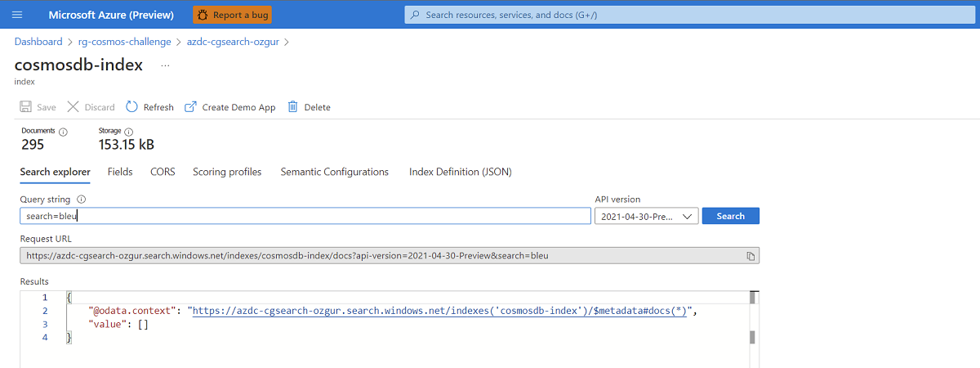Open the Scoring profiles tab
The width and height of the screenshot is (980, 368).
(227, 172)
